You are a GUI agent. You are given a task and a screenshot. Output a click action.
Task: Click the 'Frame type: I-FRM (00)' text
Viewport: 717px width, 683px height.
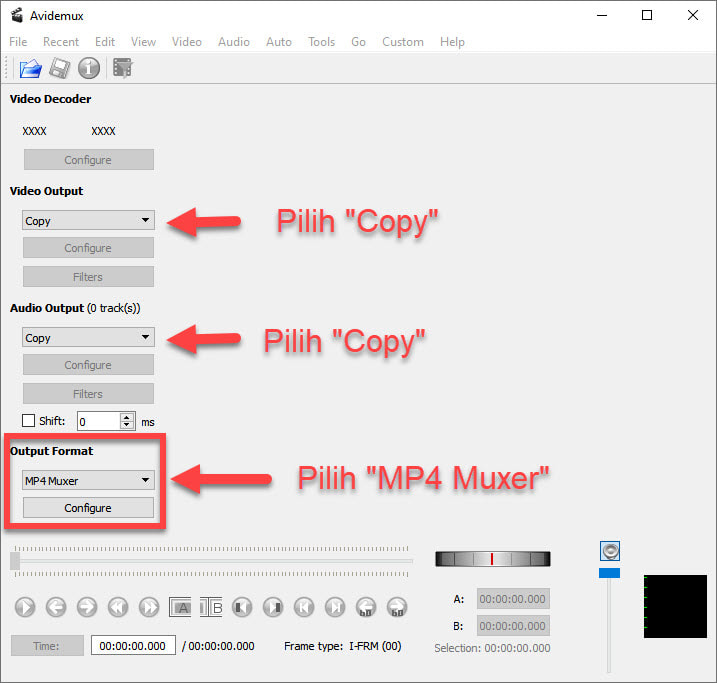click(342, 646)
